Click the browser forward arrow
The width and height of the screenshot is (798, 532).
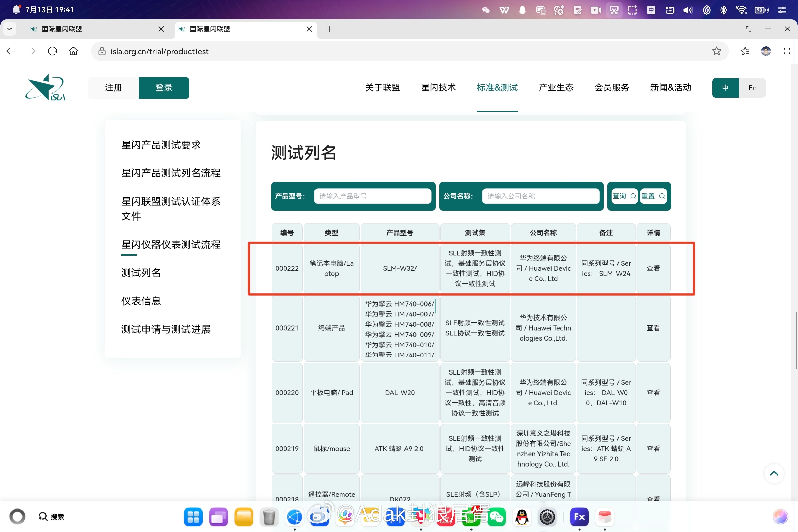point(31,51)
